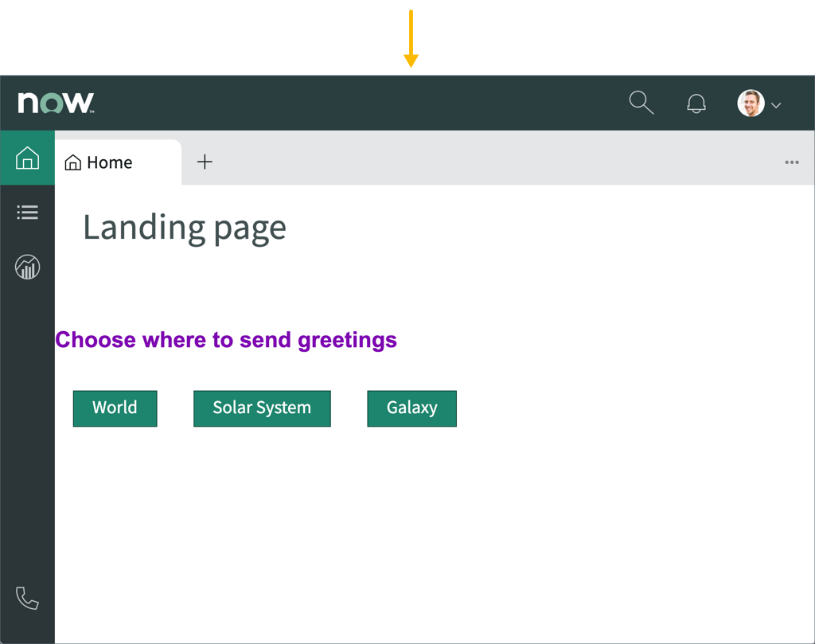Select the Home icon in left sidebar
The height and width of the screenshot is (644, 815).
(27, 158)
